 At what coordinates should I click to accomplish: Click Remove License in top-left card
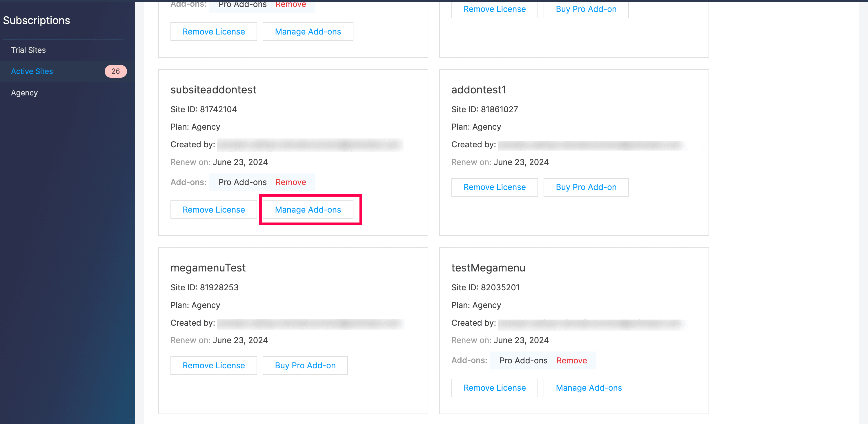click(x=214, y=32)
